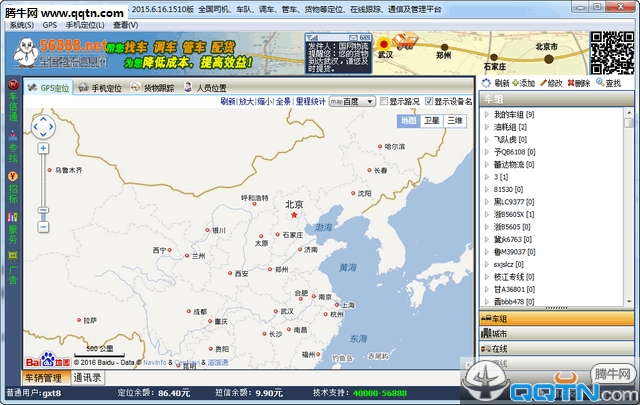
Task: Expand the 我的车组 [9] tree node
Action: (x=487, y=115)
